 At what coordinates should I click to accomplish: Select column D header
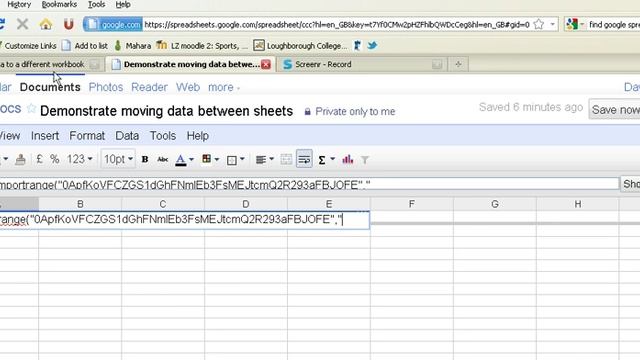click(x=246, y=204)
